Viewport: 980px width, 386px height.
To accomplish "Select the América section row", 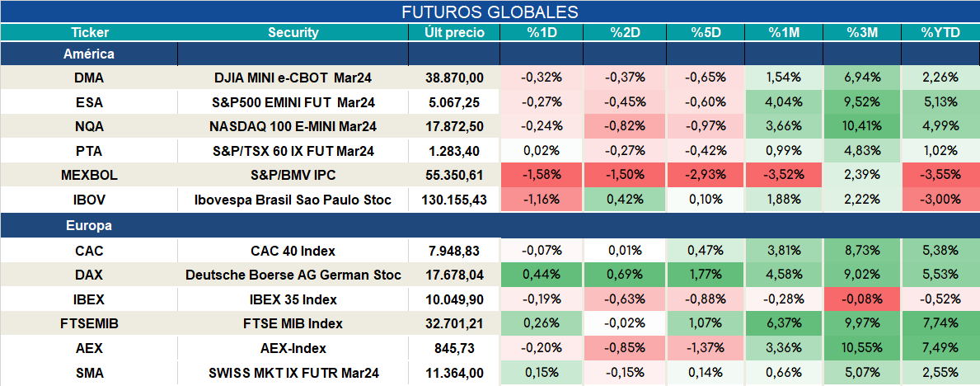I will tap(490, 54).
